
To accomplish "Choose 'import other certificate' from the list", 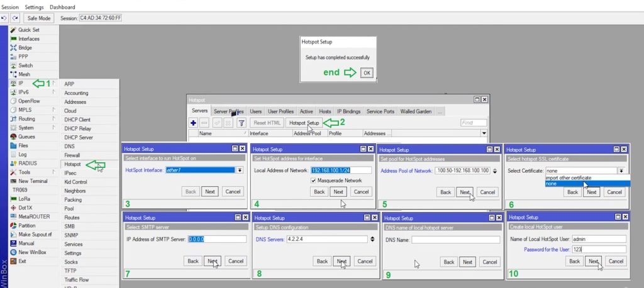I will tap(569, 178).
